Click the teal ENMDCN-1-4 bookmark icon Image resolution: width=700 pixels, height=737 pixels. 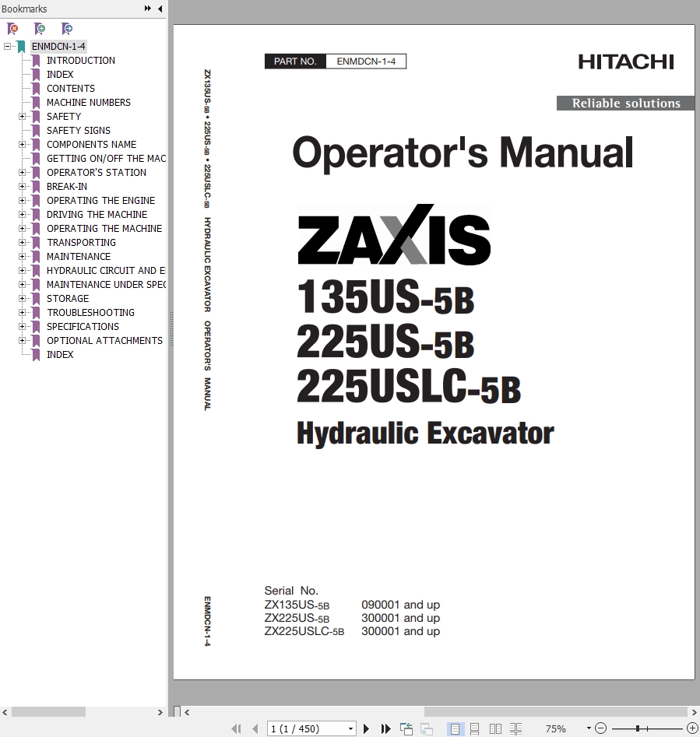(x=21, y=46)
